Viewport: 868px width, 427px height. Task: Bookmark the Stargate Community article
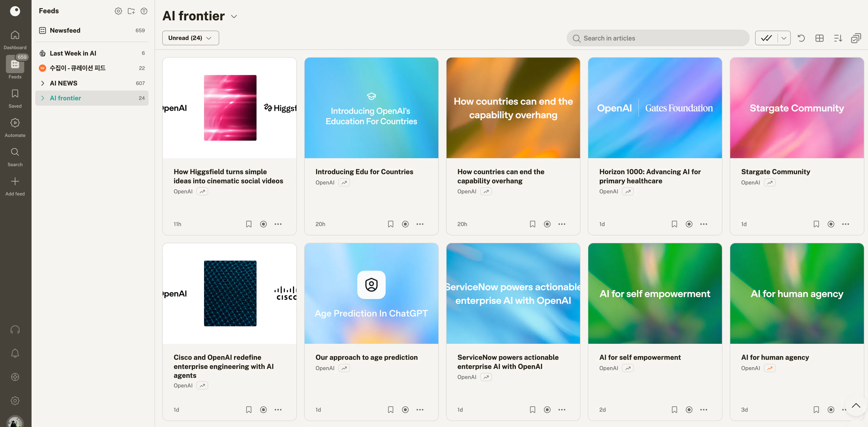point(816,224)
